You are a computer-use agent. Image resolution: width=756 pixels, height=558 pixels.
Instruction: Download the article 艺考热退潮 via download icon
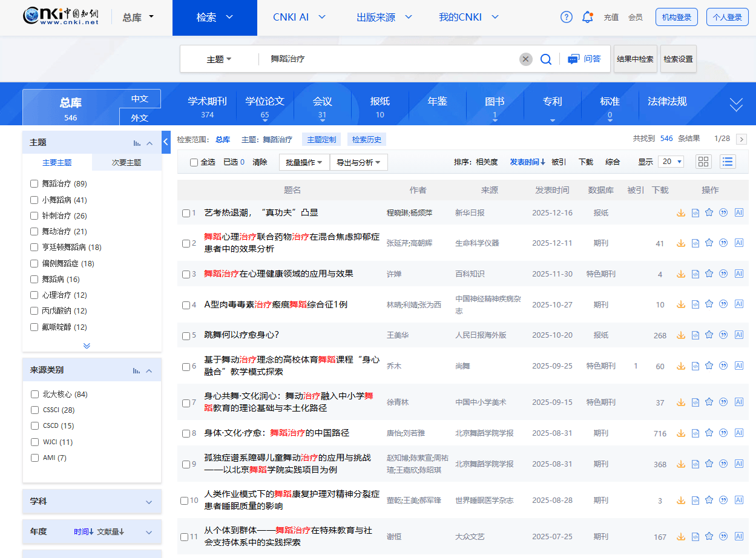pyautogui.click(x=680, y=212)
